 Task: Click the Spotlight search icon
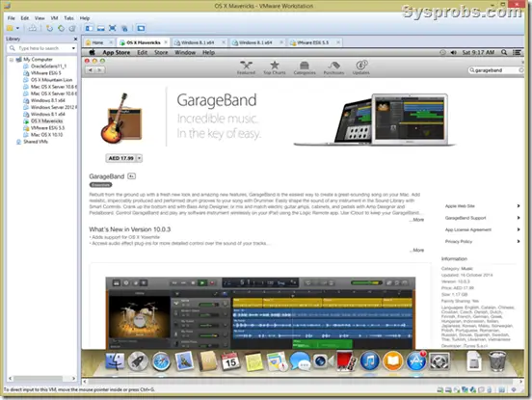504,52
